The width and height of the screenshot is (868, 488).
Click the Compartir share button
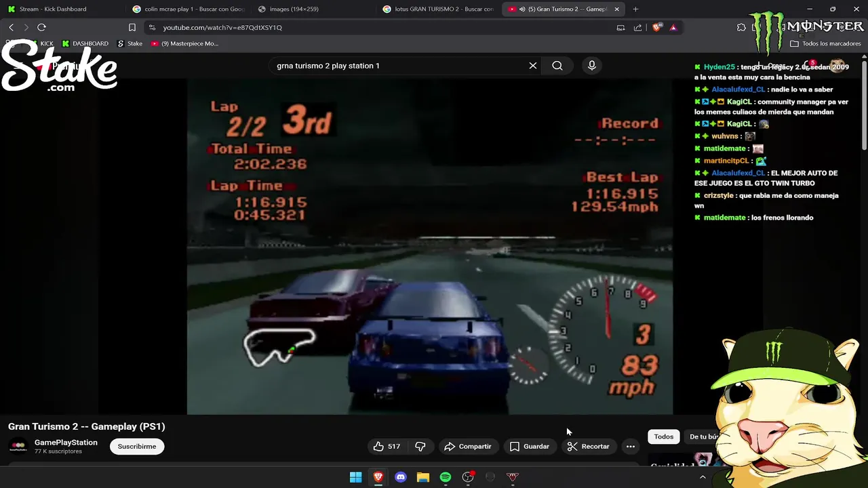pyautogui.click(x=468, y=447)
